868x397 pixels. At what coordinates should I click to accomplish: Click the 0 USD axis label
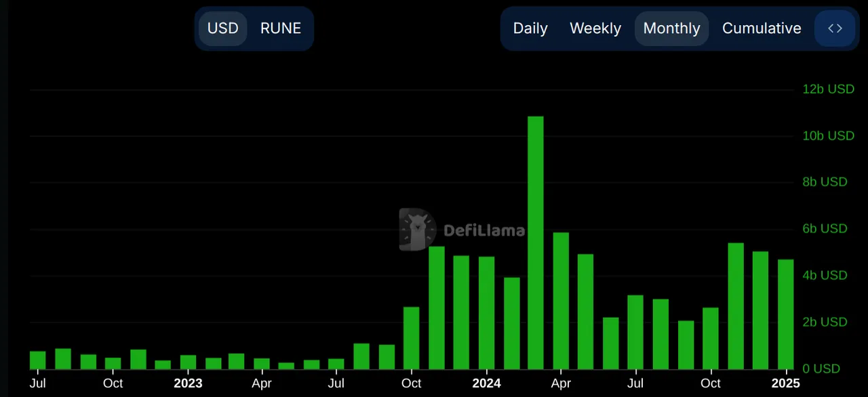pyautogui.click(x=821, y=369)
